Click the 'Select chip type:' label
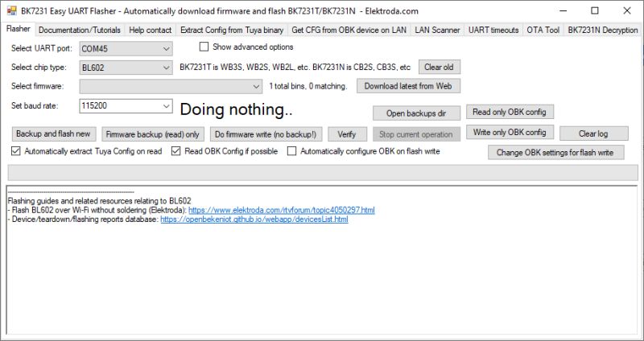The width and height of the screenshot is (644, 341). coord(39,68)
